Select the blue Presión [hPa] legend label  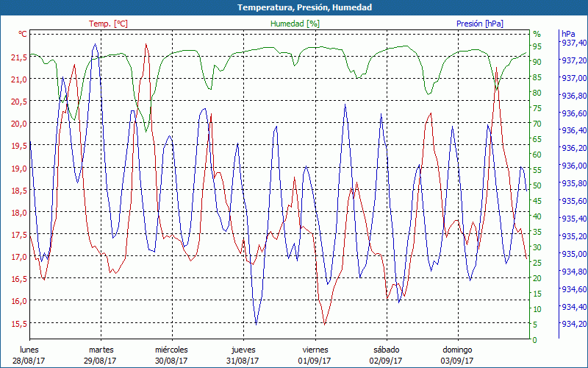pos(479,24)
